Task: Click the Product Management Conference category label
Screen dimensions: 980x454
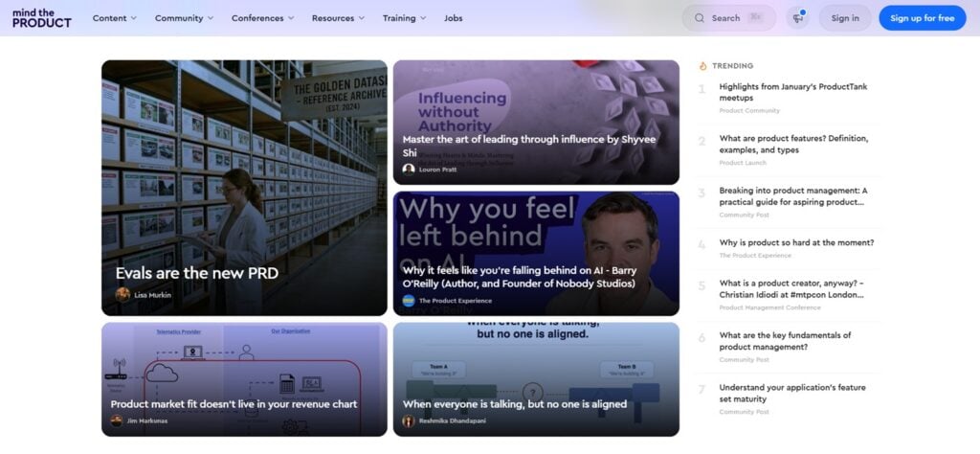Action: tap(770, 307)
